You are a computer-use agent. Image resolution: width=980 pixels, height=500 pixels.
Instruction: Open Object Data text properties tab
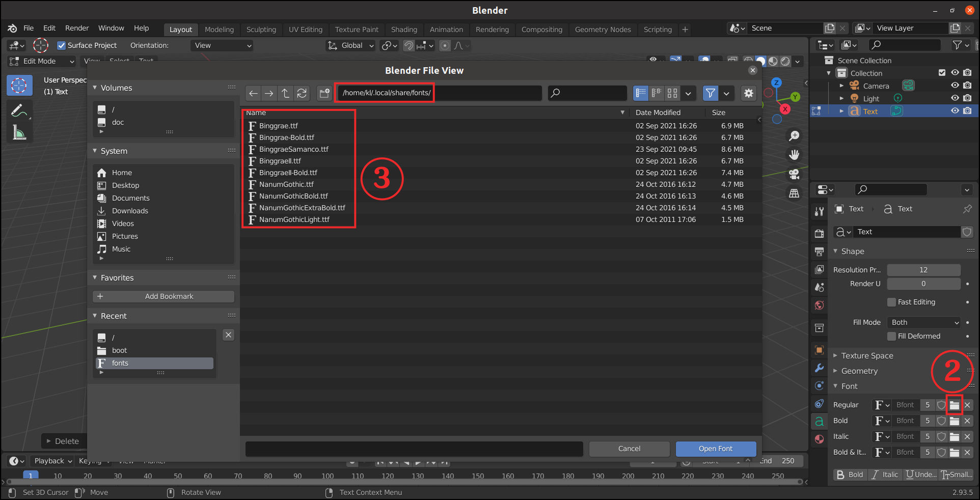(x=819, y=421)
